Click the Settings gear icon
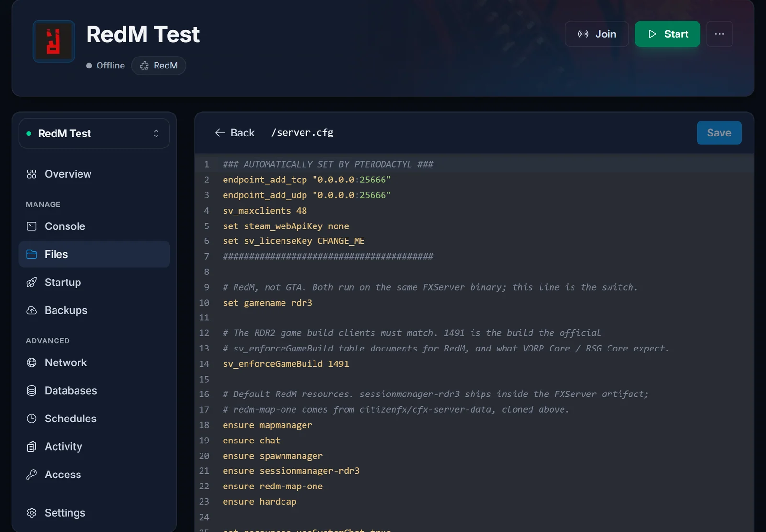This screenshot has height=532, width=766. click(x=32, y=513)
